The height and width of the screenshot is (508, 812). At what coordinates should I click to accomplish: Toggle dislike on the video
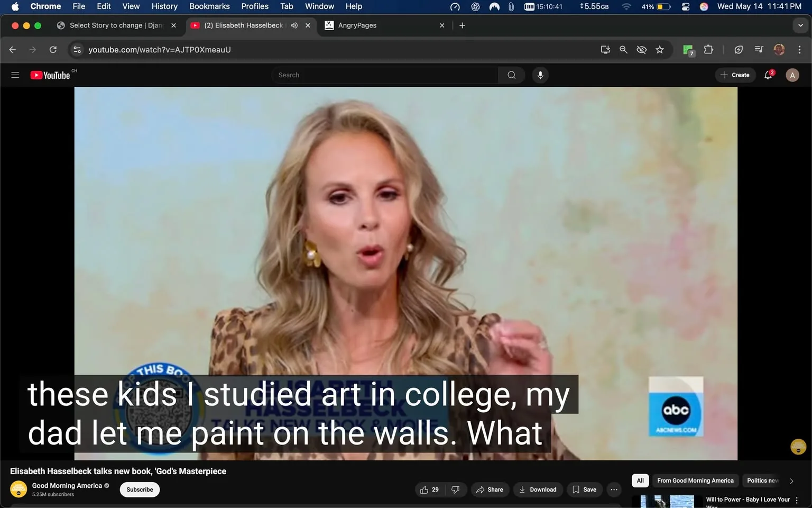(x=455, y=489)
